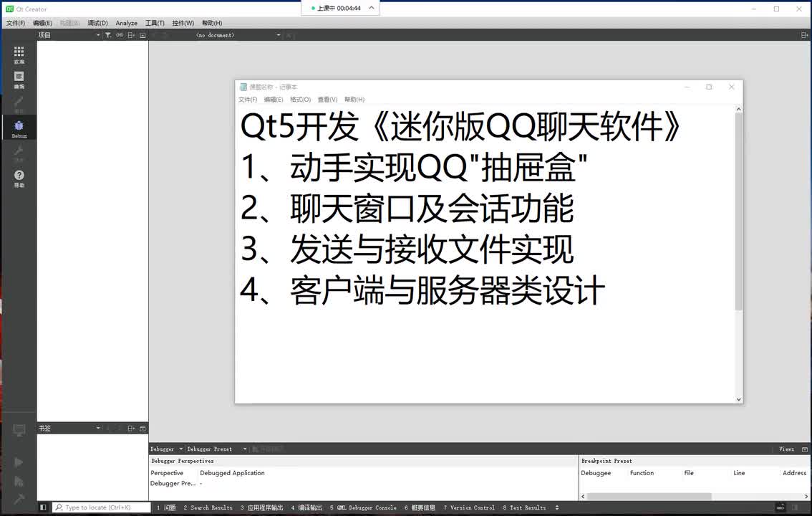Image resolution: width=812 pixels, height=516 pixels.
Task: Click the Start Debugging button in sidebar
Action: (19, 482)
